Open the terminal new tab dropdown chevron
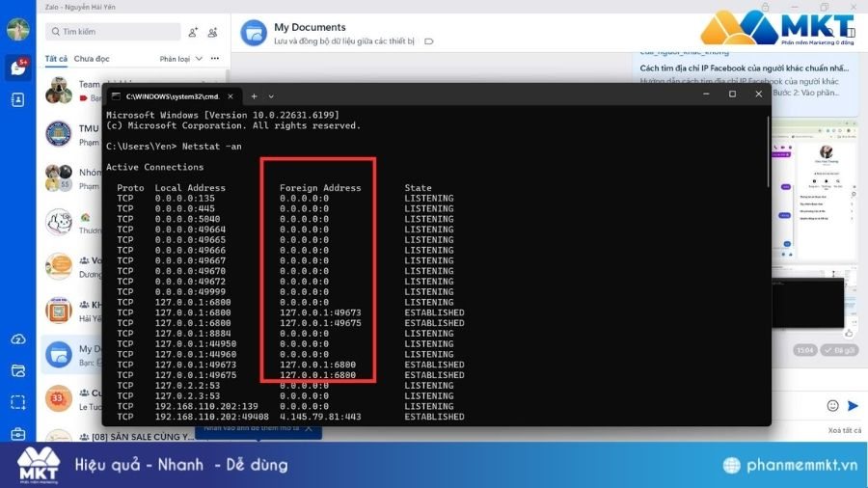The width and height of the screenshot is (868, 488). coord(271,96)
